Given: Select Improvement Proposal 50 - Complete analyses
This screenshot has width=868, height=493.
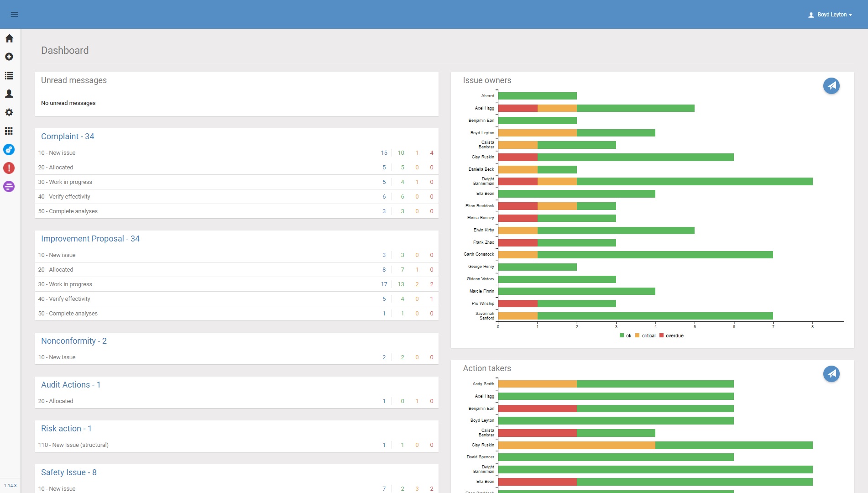Looking at the screenshot, I should (x=237, y=314).
